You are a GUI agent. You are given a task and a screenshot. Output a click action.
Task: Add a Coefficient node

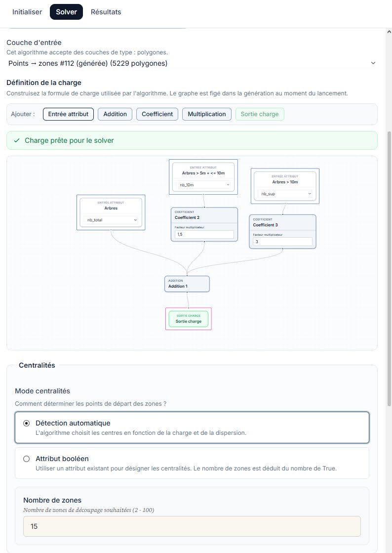coord(157,114)
